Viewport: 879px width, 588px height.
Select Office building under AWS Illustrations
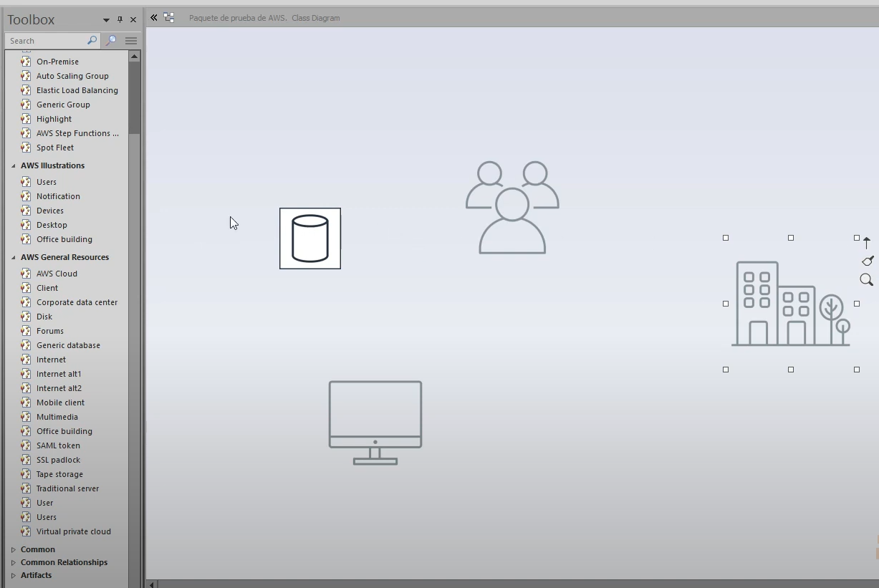click(x=64, y=239)
